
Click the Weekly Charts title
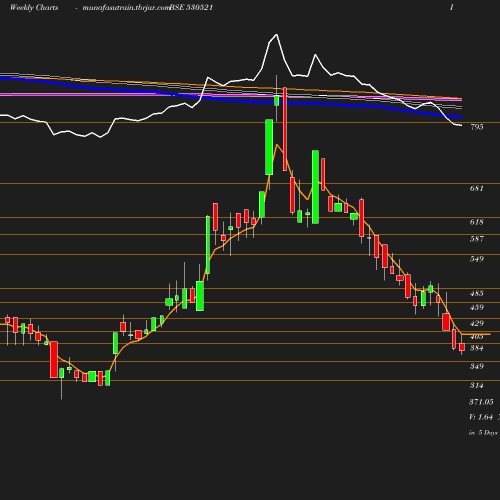pos(34,8)
